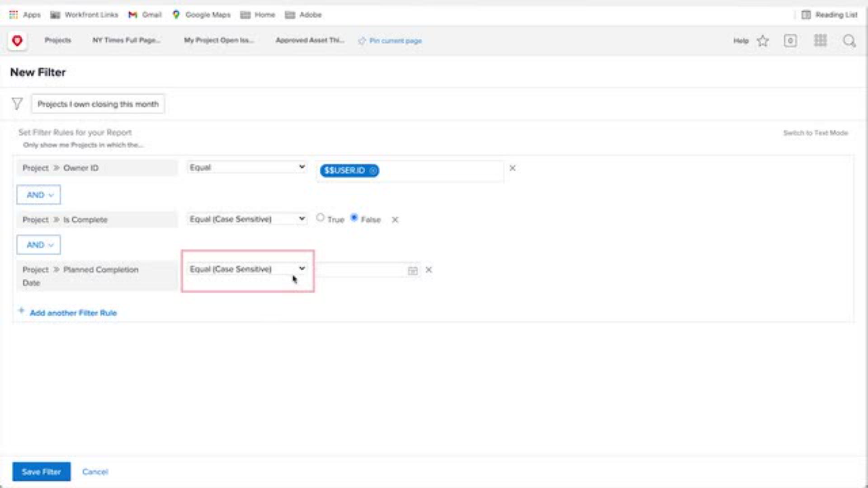Open the favorites star icon
This screenshot has width=868, height=488.
tap(763, 41)
